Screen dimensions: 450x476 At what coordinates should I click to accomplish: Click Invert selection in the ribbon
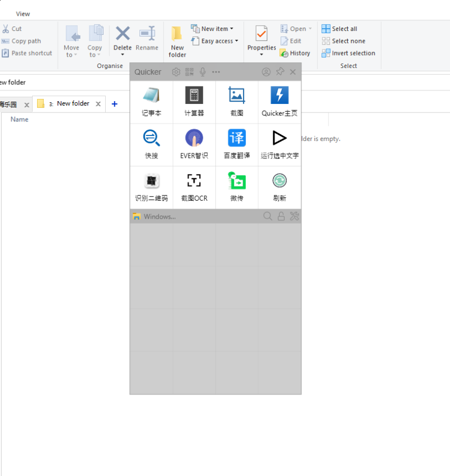(349, 53)
